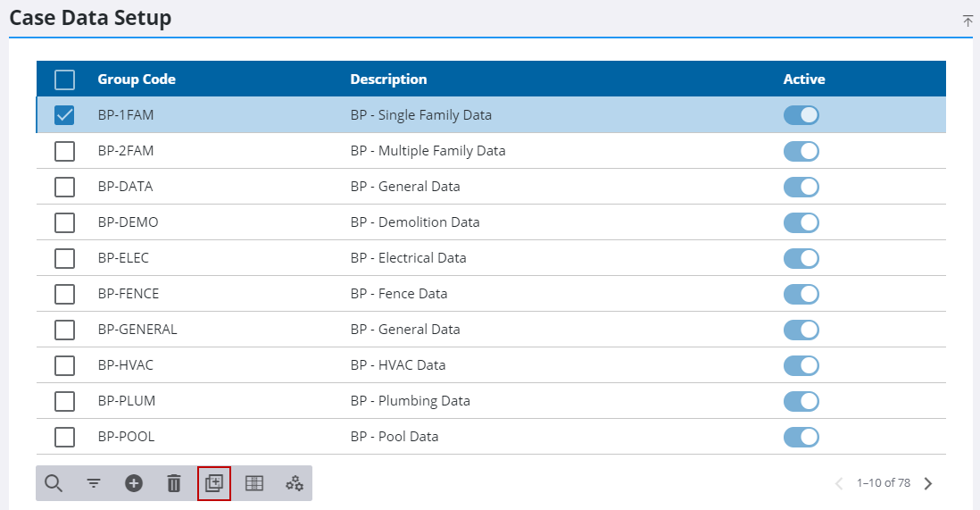This screenshot has width=980, height=510.
Task: Check the BP-2FAM row checkbox
Action: (x=64, y=151)
